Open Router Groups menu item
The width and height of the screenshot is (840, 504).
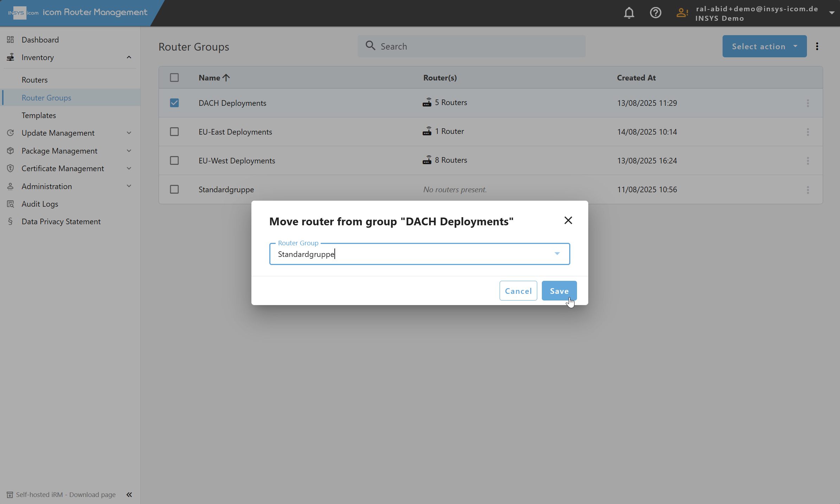point(46,98)
